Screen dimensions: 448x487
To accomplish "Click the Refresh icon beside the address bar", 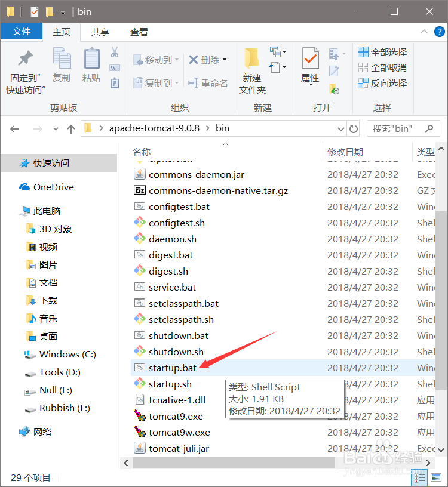I will (x=353, y=128).
